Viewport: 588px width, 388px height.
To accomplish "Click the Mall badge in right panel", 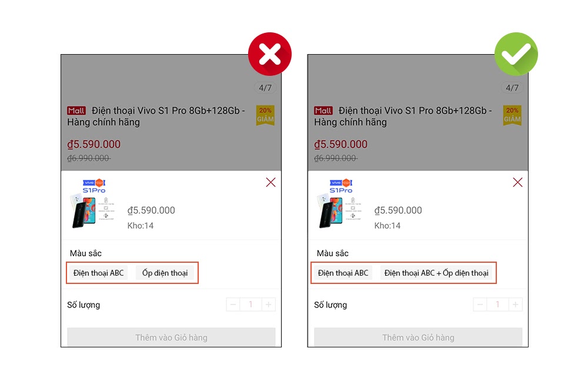I will [x=323, y=111].
